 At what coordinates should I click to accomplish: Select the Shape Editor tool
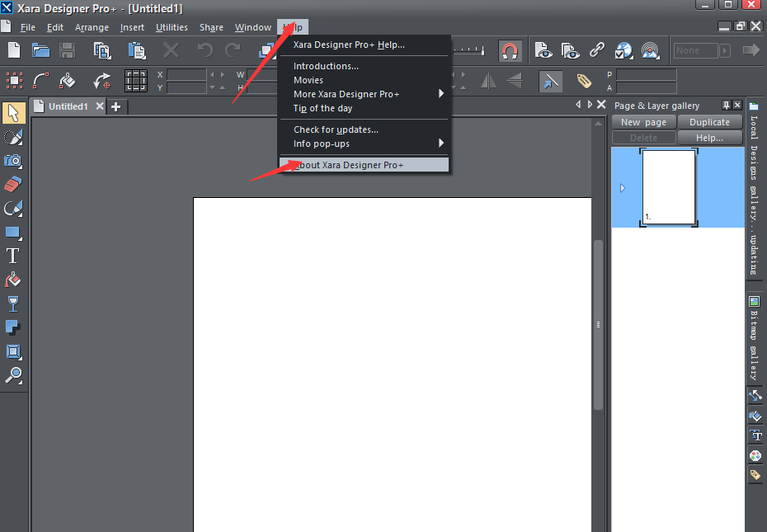pyautogui.click(x=13, y=209)
